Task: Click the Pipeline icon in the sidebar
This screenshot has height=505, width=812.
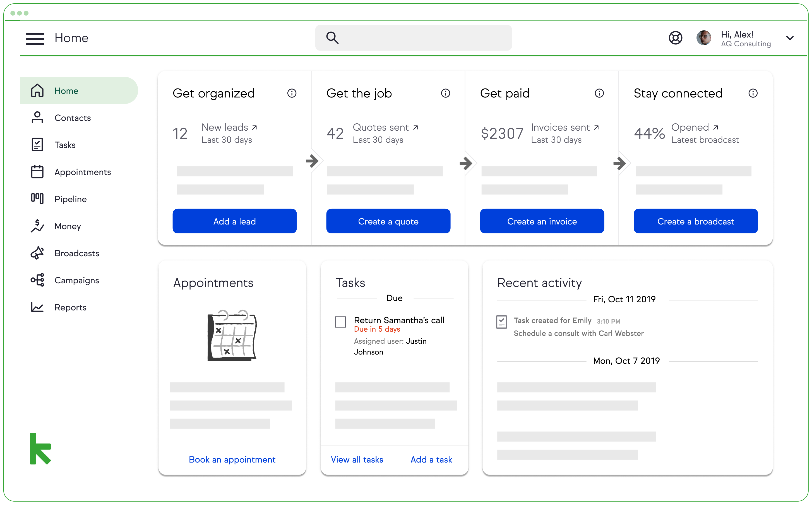Action: tap(37, 199)
